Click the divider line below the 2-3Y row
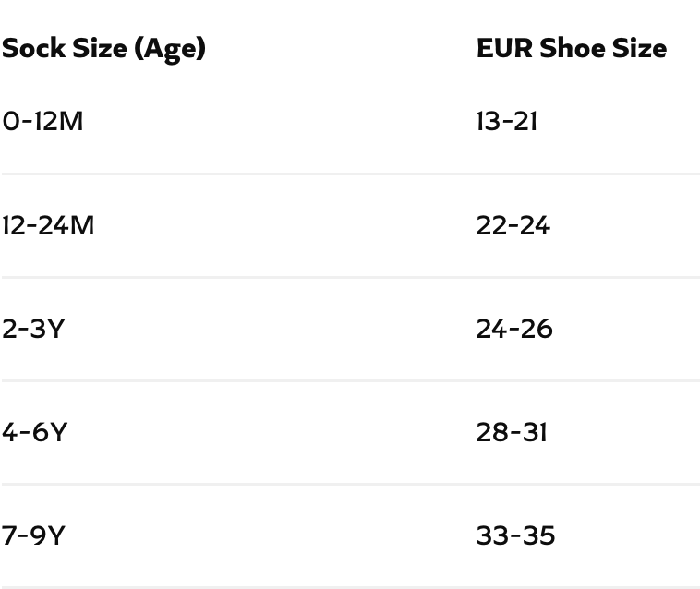This screenshot has width=700, height=589. (x=350, y=380)
